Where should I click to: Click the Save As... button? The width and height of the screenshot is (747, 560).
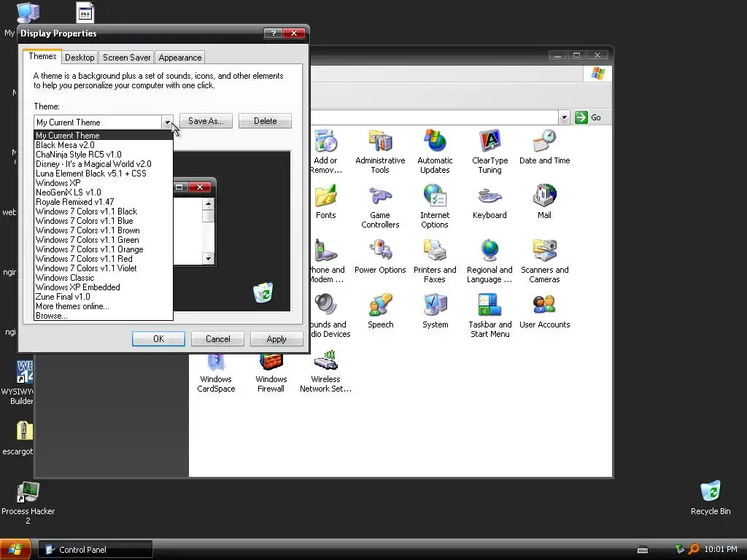(206, 121)
